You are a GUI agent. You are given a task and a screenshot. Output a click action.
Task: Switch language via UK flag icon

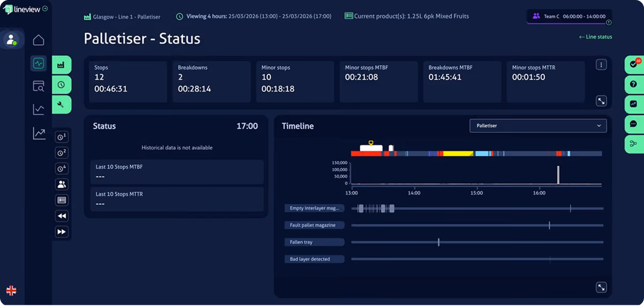click(x=11, y=291)
